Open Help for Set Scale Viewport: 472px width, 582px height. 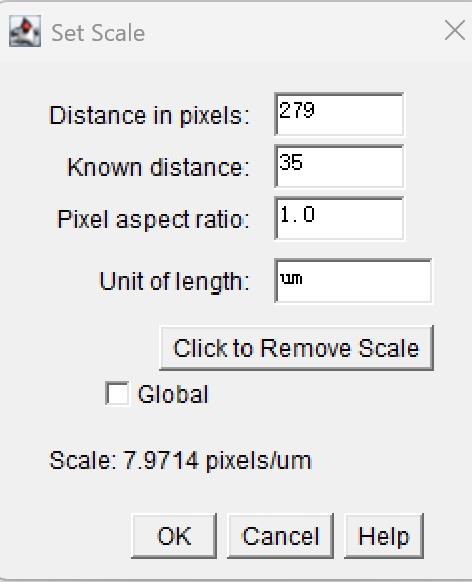pos(384,536)
